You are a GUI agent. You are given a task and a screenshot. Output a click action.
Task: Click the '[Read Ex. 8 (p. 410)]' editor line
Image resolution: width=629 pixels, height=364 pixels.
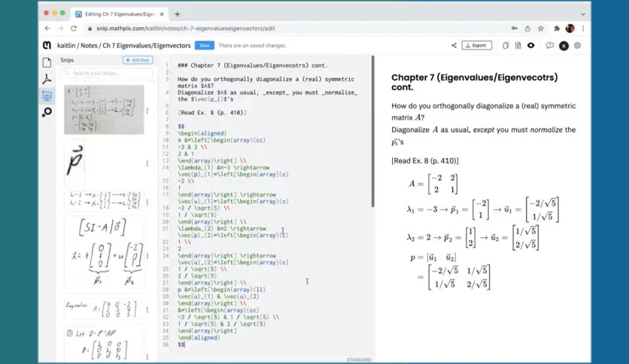(x=212, y=113)
